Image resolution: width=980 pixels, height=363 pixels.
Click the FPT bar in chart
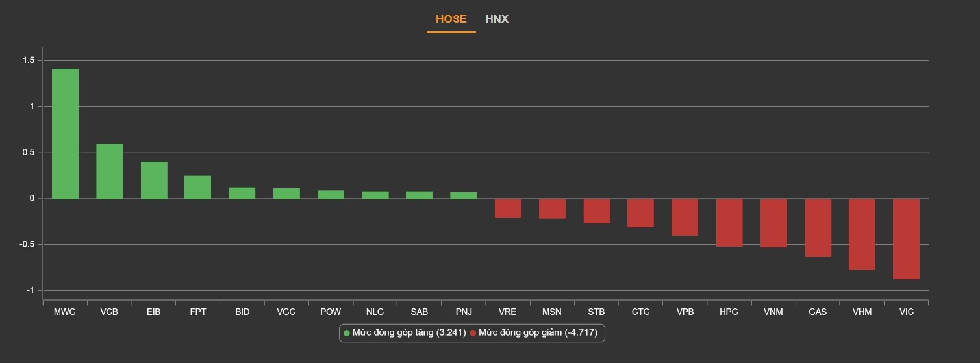coord(197,187)
